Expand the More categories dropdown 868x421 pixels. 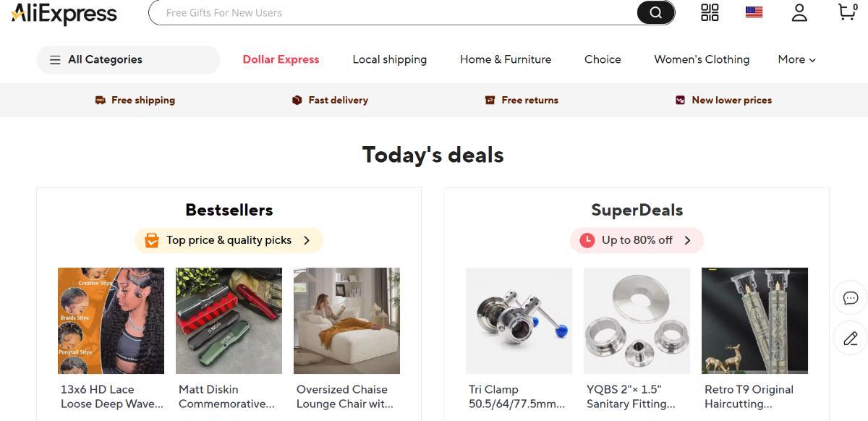point(796,59)
